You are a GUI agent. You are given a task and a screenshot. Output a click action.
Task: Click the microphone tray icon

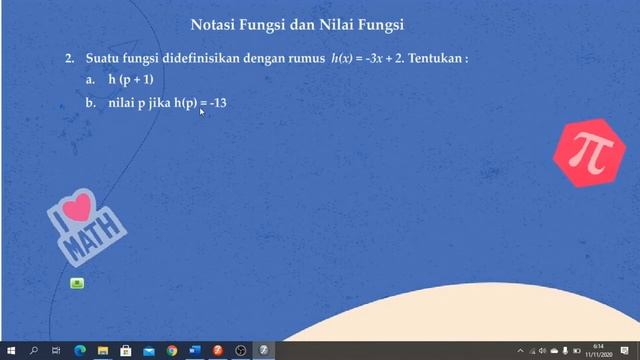(x=565, y=351)
